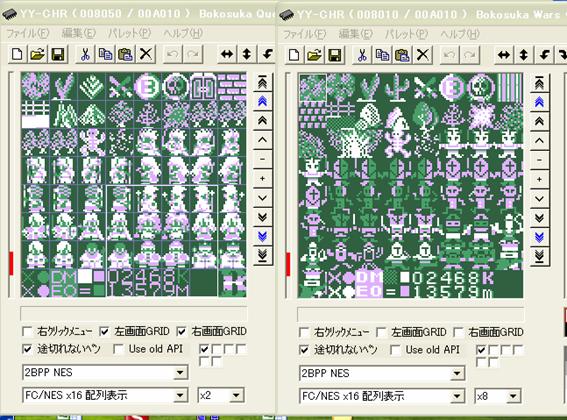Image resolution: width=567 pixels, height=420 pixels.
Task: Select the Cut scissors icon in right window
Action: (362, 55)
